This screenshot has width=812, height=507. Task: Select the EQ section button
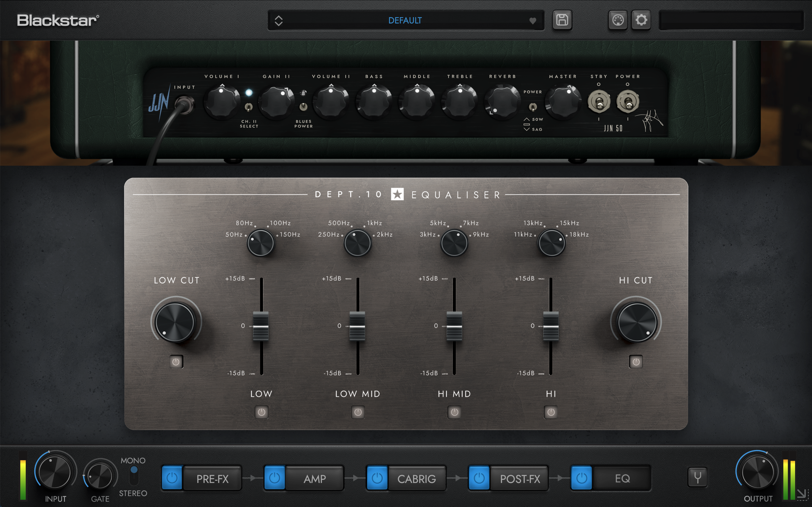click(x=622, y=479)
